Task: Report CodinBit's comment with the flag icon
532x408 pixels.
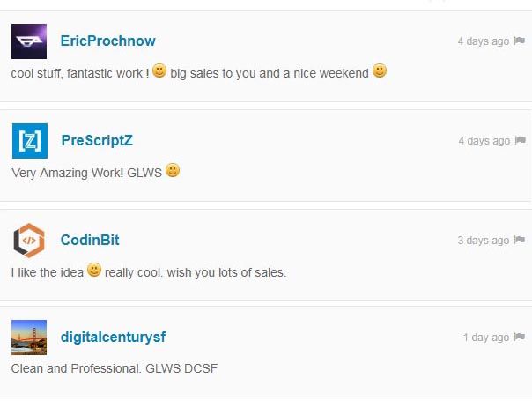Action: [520, 240]
